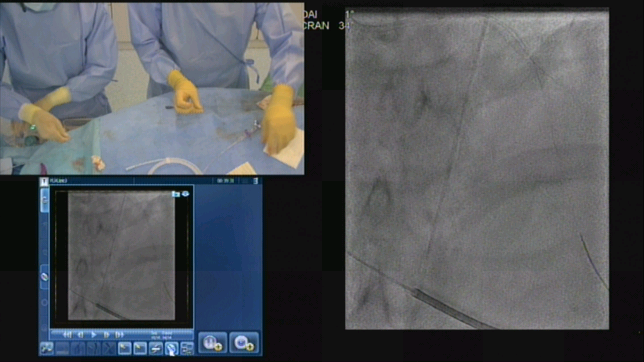The width and height of the screenshot is (644, 362).
Task: Click the first icon in the bottom toolbar
Action: [47, 348]
